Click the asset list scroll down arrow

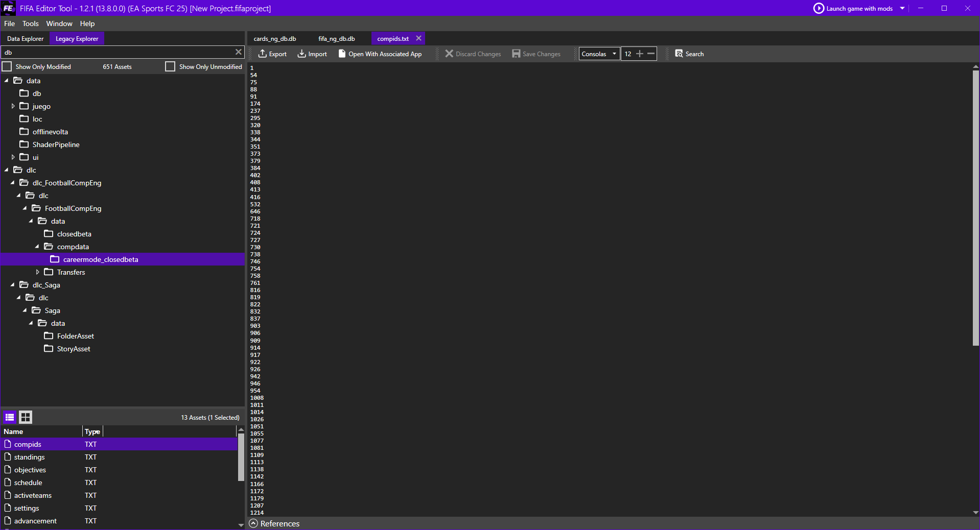tap(241, 524)
